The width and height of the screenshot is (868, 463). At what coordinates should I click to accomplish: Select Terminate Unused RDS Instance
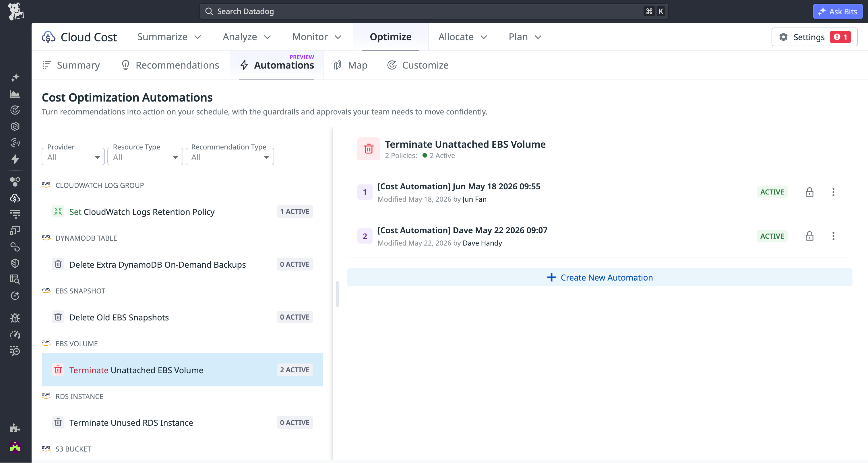coord(182,422)
